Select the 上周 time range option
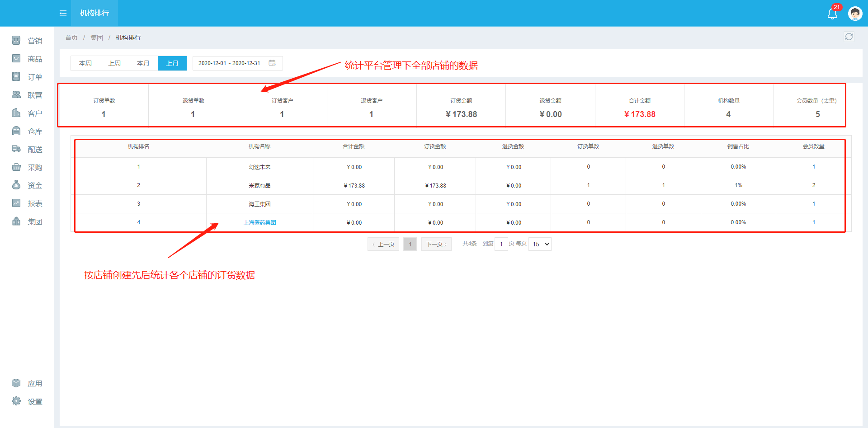 (x=114, y=63)
